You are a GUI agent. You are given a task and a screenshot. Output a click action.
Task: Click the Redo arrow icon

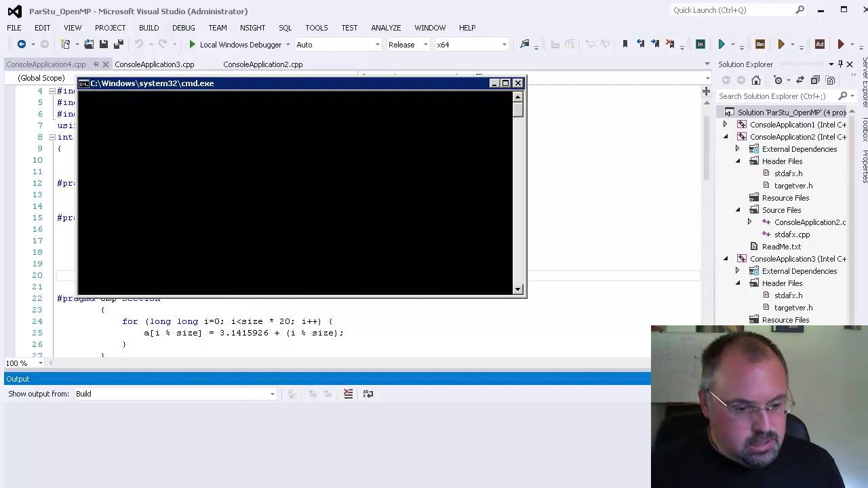(x=163, y=44)
